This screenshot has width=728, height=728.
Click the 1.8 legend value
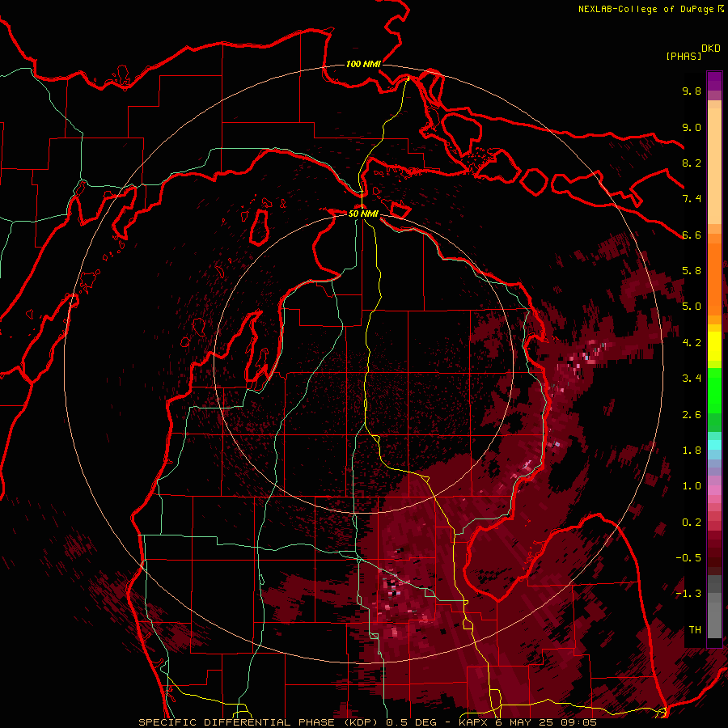tap(692, 451)
